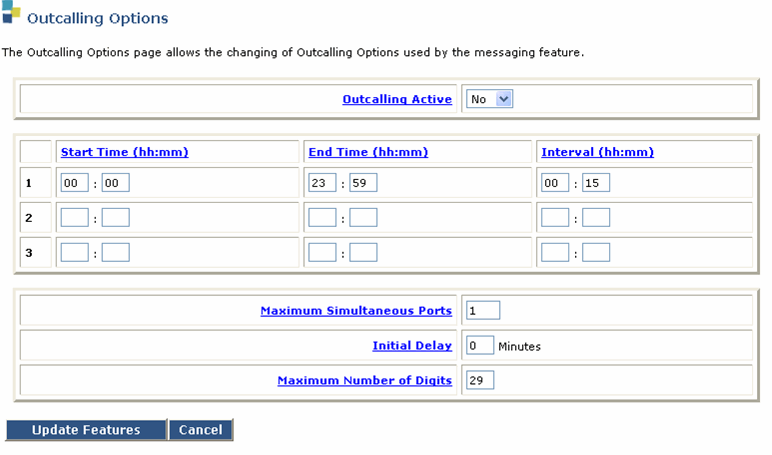This screenshot has width=772, height=455.
Task: Open the Outcalling Active help link
Action: (x=397, y=99)
